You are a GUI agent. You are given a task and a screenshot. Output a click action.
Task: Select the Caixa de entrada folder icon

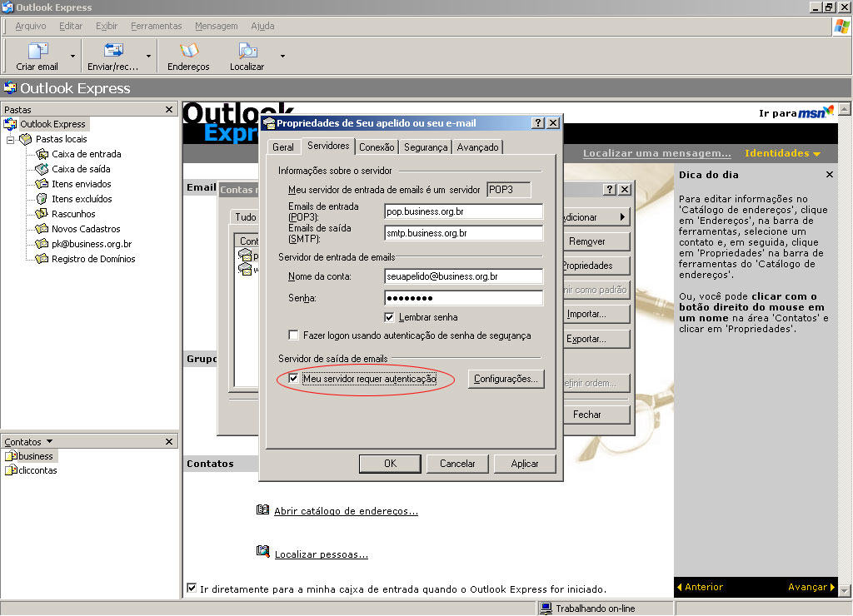42,154
